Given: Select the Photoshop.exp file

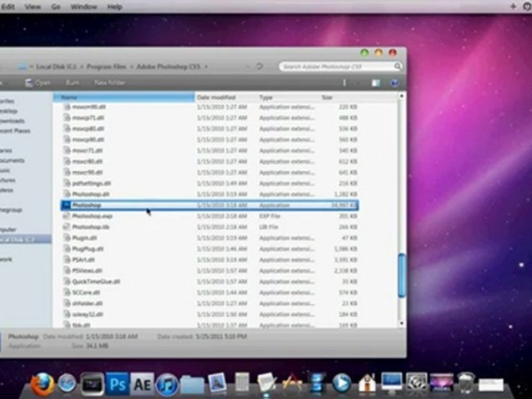Looking at the screenshot, I should tap(209, 216).
